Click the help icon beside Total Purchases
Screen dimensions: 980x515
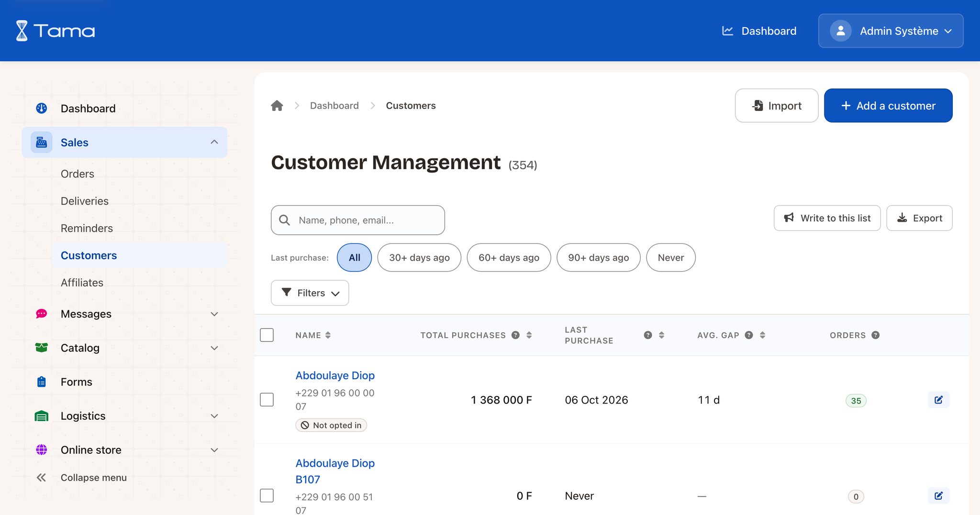tap(515, 335)
